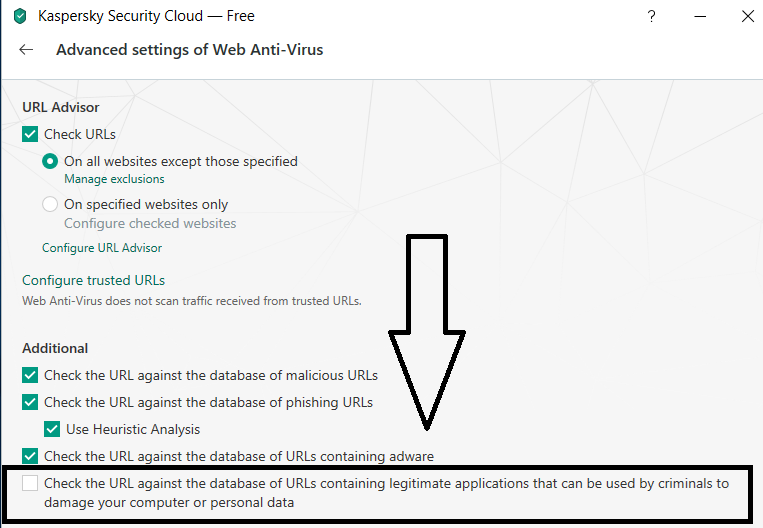Uncheck the malicious URLs database checkbox
Screen dimensions: 763x528
31,376
